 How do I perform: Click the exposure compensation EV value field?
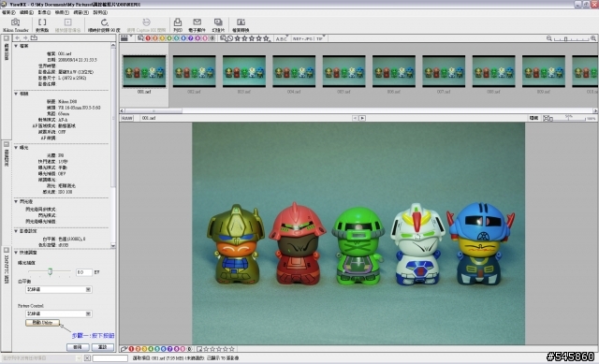point(84,272)
